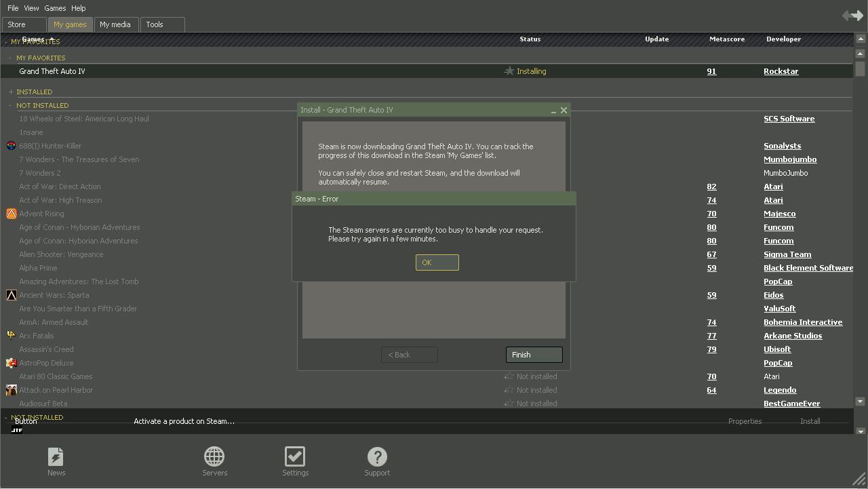868x489 pixels.
Task: Sort the list by Metascore column
Action: click(727, 39)
